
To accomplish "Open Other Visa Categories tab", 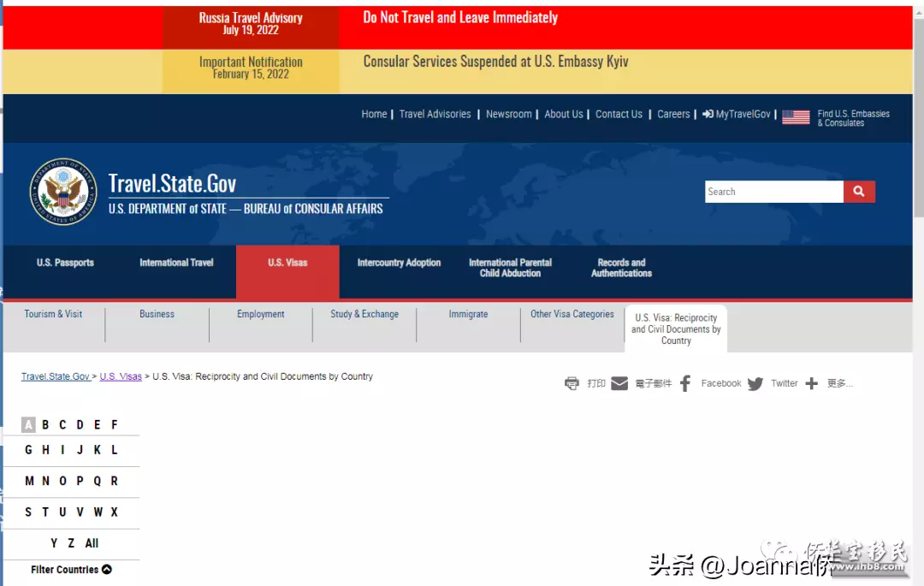I will [x=572, y=314].
